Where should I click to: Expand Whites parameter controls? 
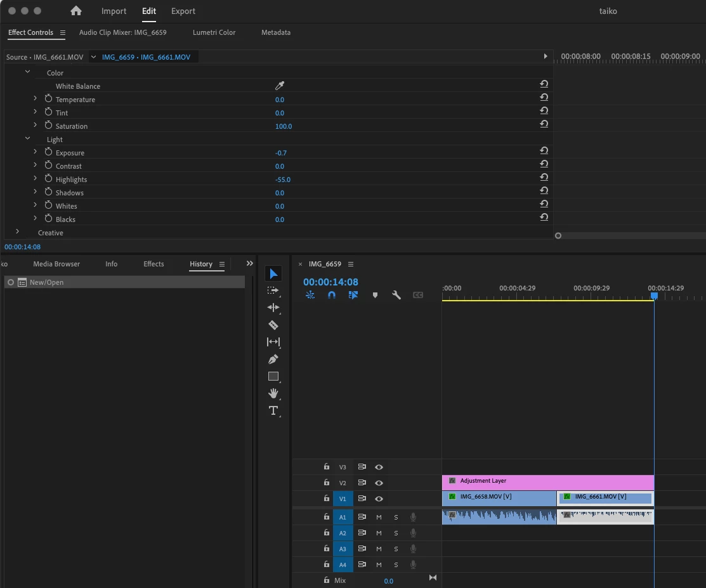click(35, 205)
